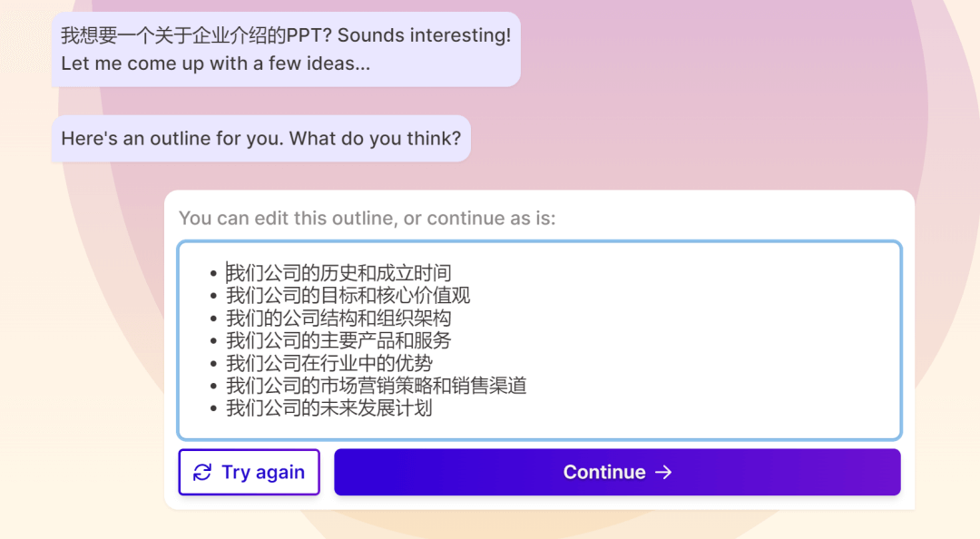Viewport: 980px width, 539px height.
Task: Click the line 我们公司的主要产品和服务
Action: tap(338, 341)
